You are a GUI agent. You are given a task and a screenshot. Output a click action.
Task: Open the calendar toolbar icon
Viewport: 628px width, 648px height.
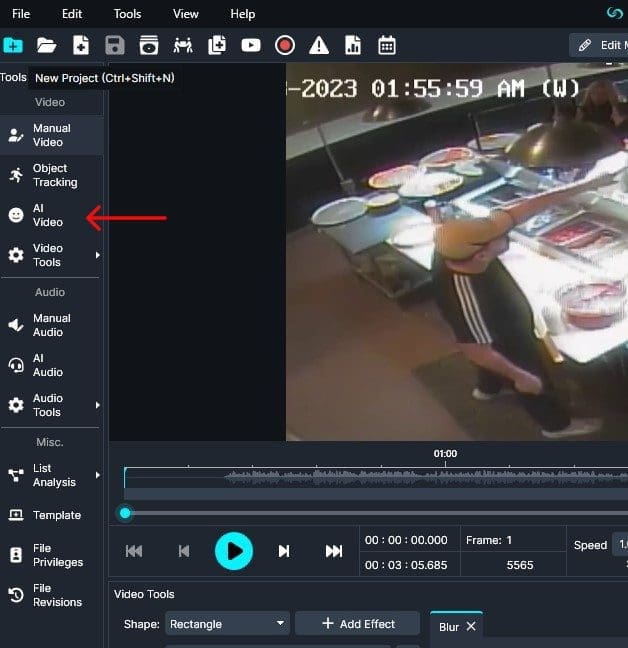pos(387,45)
